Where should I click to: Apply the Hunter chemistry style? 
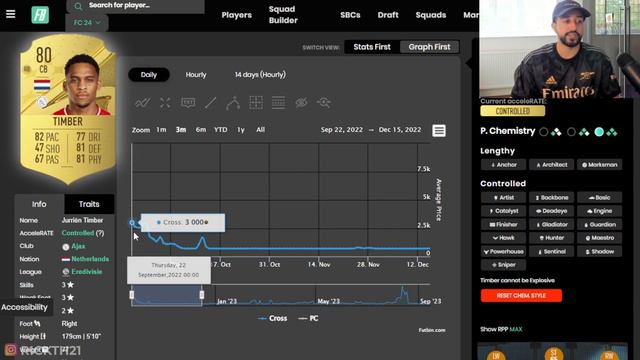551,238
